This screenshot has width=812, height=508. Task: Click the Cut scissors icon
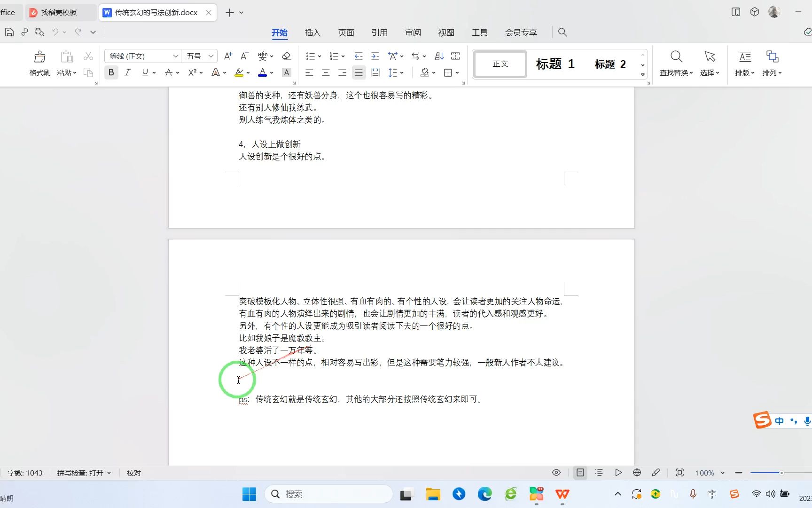point(88,56)
